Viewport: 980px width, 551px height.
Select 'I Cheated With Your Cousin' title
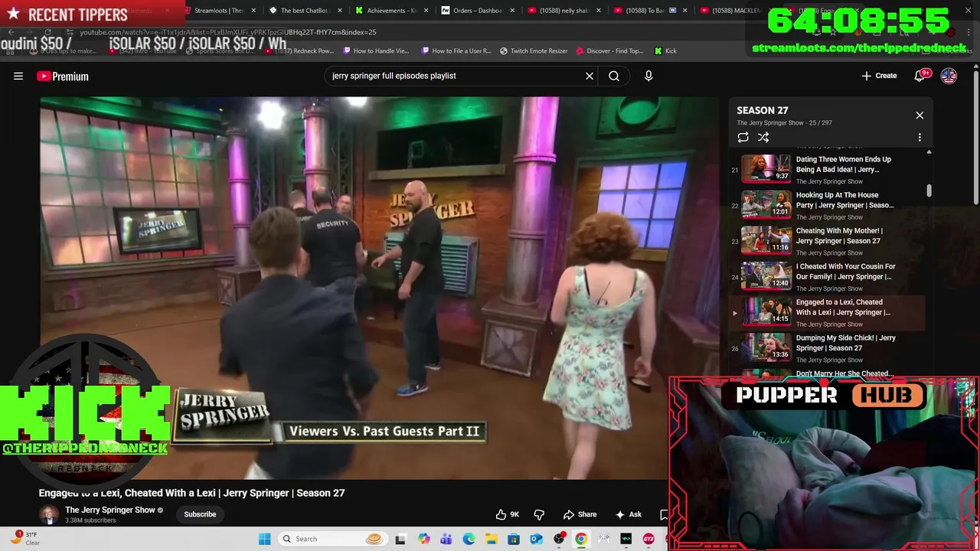point(845,272)
